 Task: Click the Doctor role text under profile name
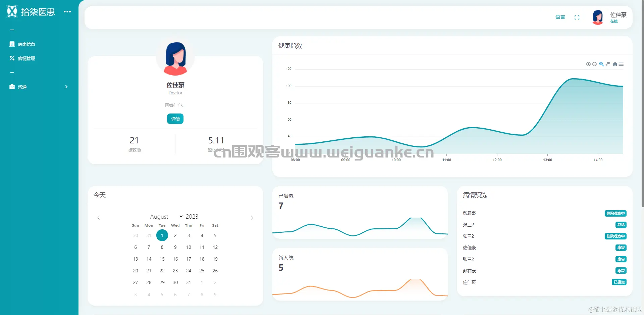(x=175, y=93)
